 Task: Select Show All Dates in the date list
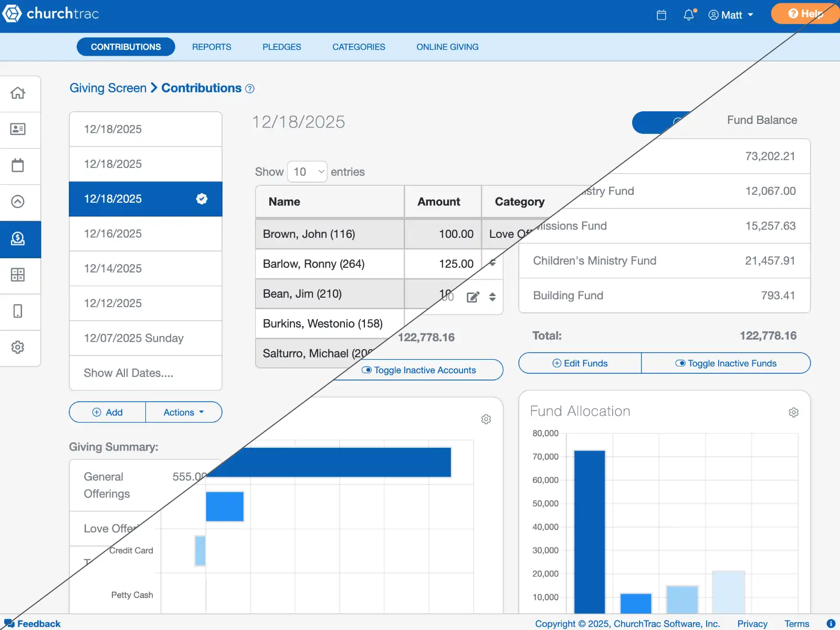pos(127,373)
